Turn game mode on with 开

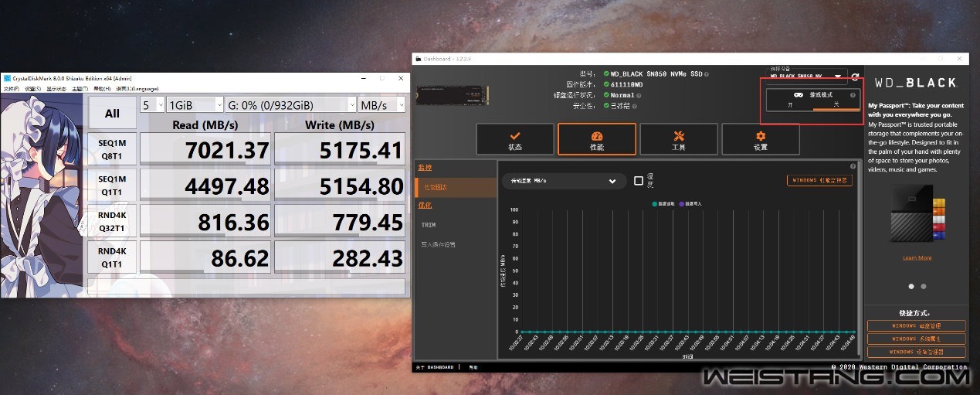(x=789, y=104)
